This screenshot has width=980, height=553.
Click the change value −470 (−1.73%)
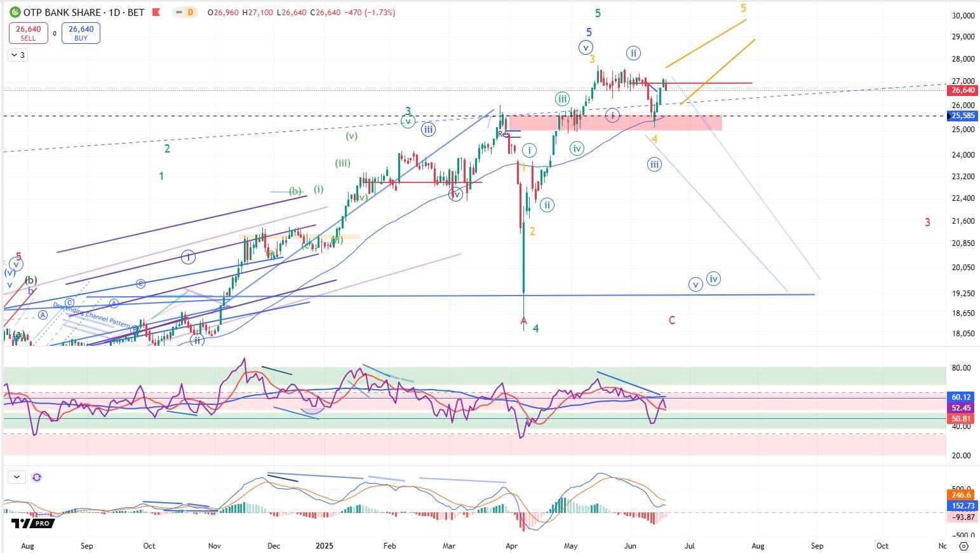coord(369,12)
